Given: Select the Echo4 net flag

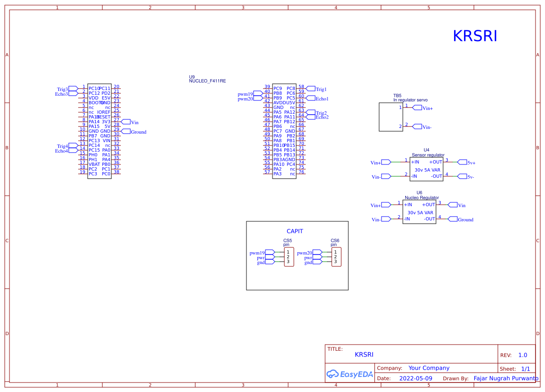Looking at the screenshot, I should pos(73,150).
